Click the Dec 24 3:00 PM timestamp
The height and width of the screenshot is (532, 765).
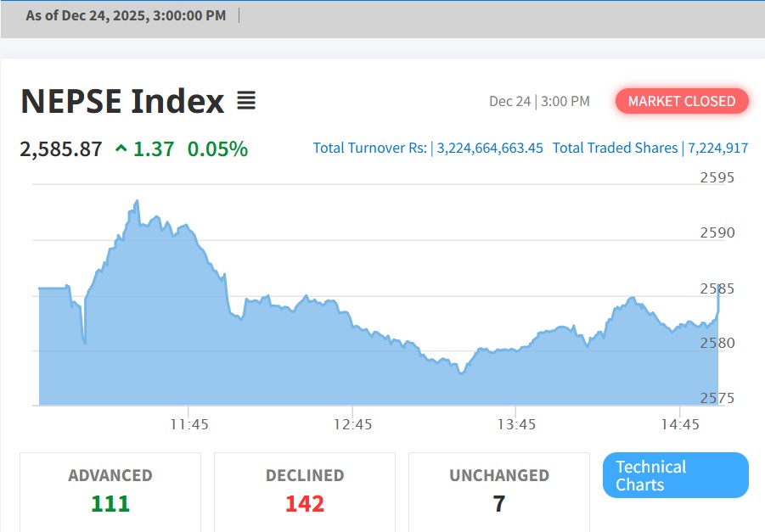click(x=539, y=101)
